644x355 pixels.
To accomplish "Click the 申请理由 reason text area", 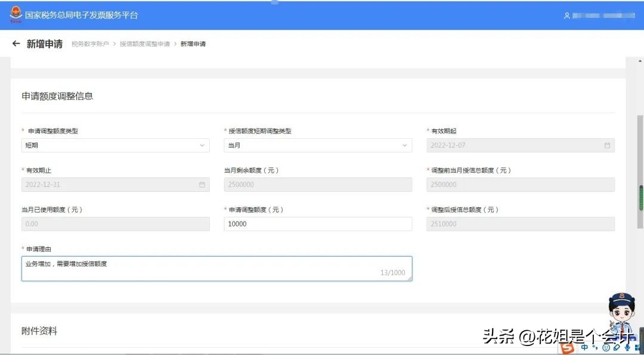I will (x=216, y=267).
